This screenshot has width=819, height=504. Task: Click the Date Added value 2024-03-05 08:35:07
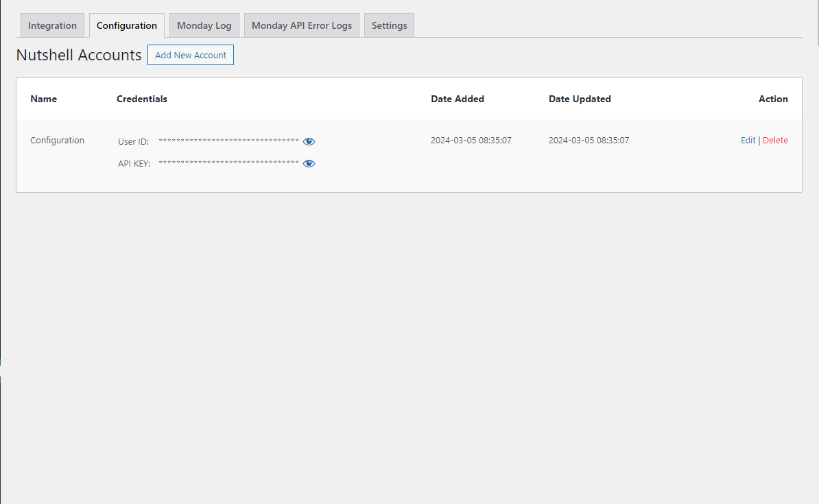[471, 140]
